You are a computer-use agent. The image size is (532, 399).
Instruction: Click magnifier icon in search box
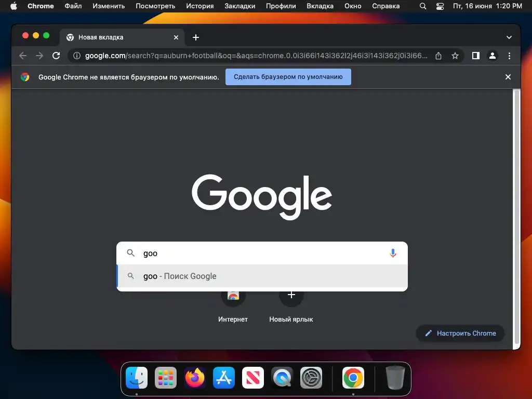point(130,253)
